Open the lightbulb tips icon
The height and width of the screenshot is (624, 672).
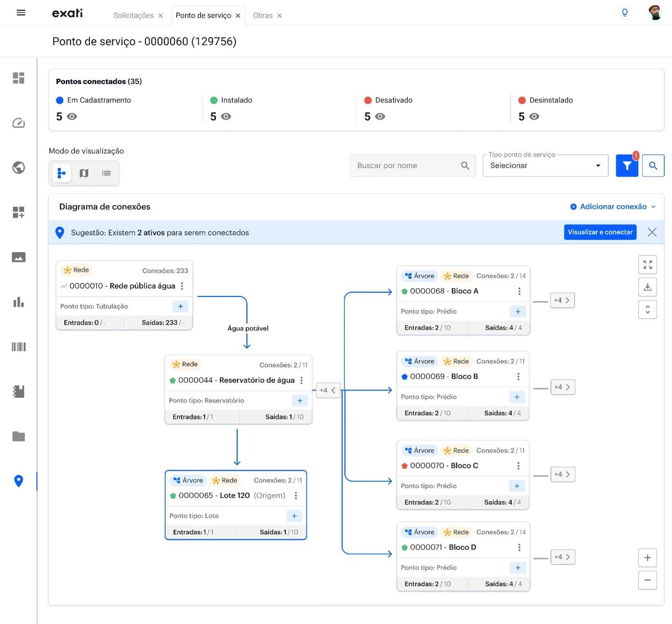(x=624, y=12)
